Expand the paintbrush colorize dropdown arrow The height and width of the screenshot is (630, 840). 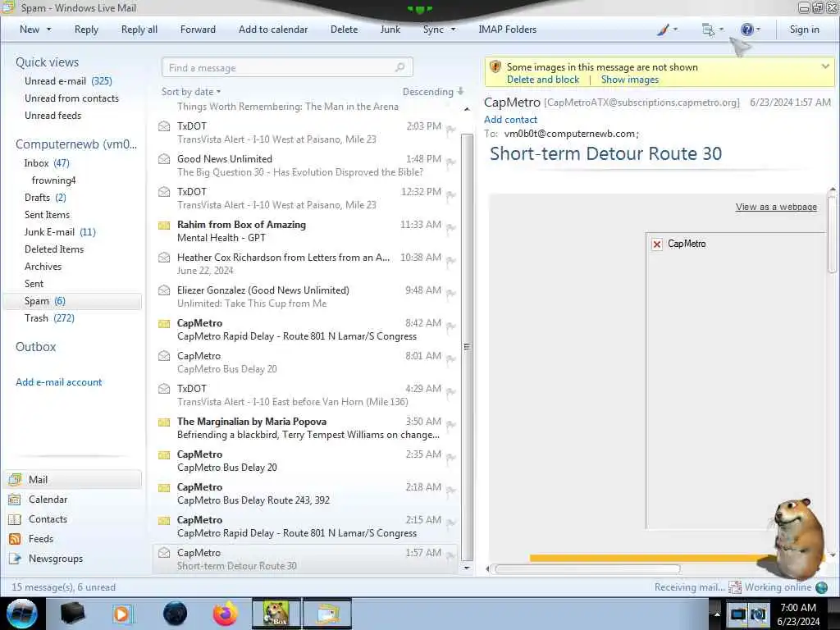click(x=675, y=30)
